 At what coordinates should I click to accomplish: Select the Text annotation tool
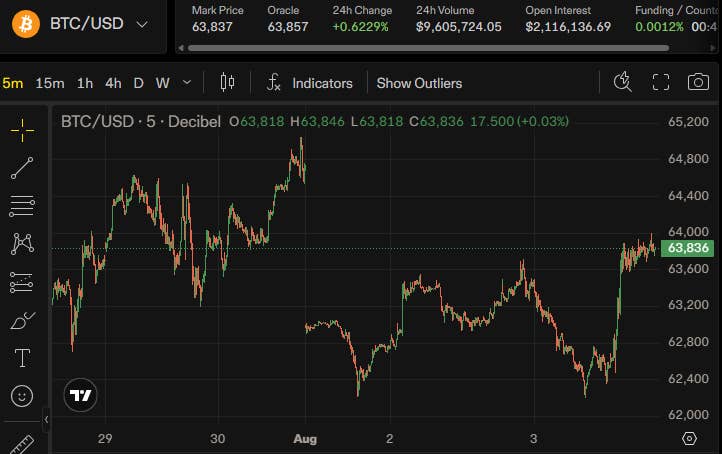point(22,358)
